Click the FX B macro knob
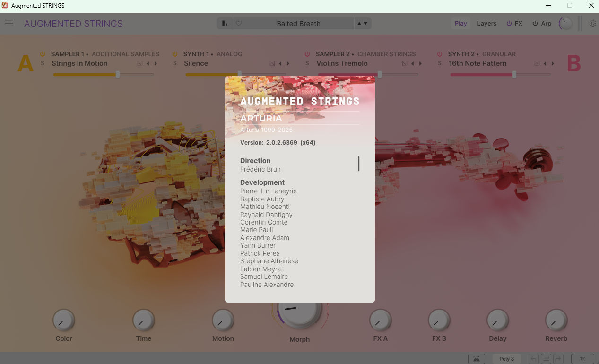 (439, 321)
